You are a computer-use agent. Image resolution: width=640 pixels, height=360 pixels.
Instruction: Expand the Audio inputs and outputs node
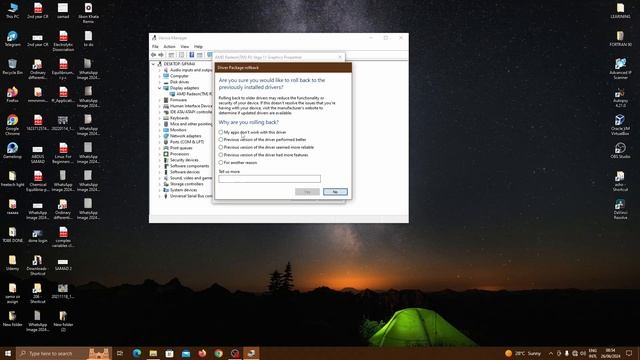160,70
